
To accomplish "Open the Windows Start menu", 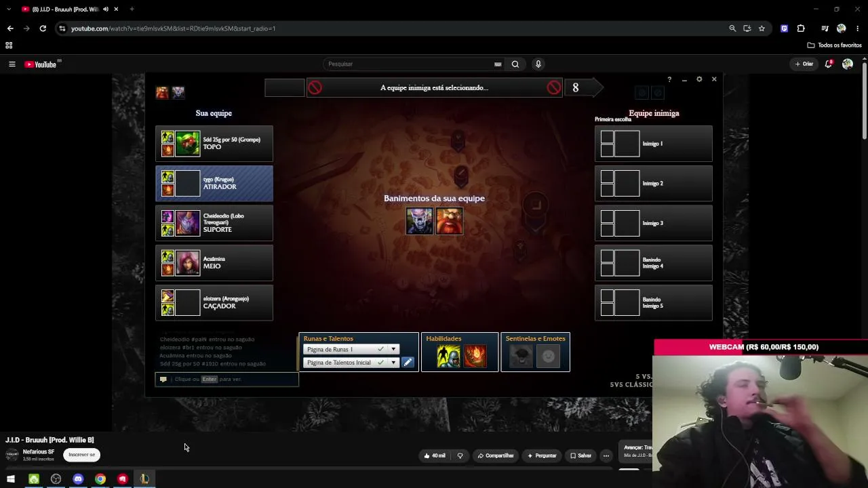I will (11, 479).
